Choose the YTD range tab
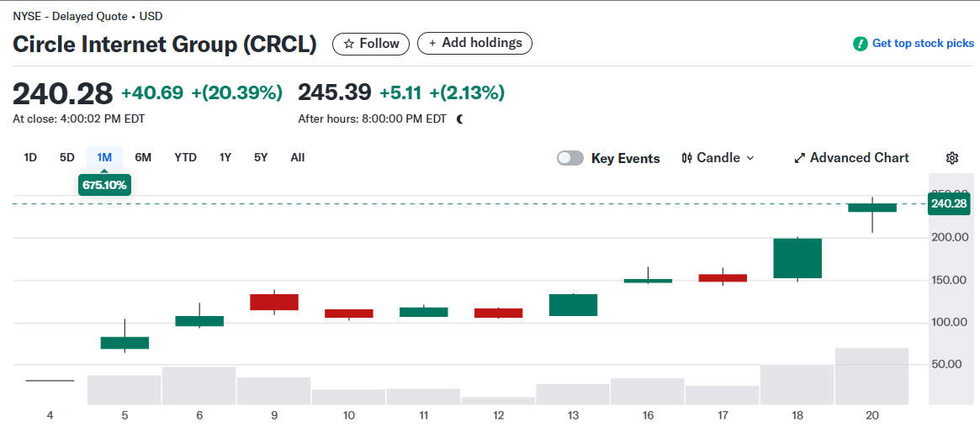Image resolution: width=980 pixels, height=427 pixels. click(185, 157)
